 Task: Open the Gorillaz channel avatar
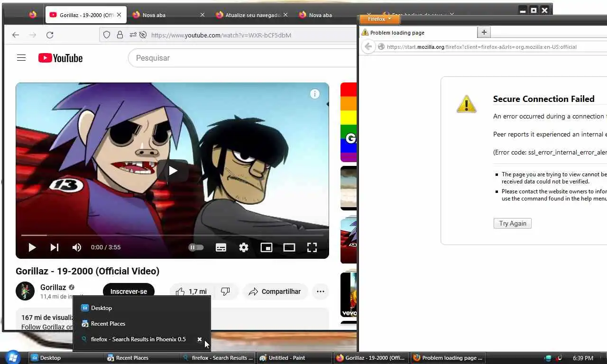[25, 291]
